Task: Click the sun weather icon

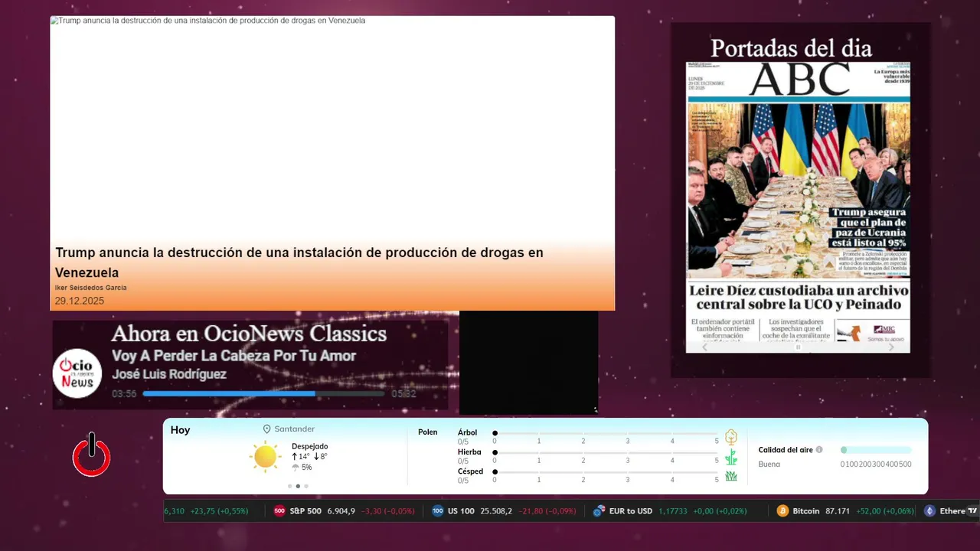Action: click(x=265, y=457)
